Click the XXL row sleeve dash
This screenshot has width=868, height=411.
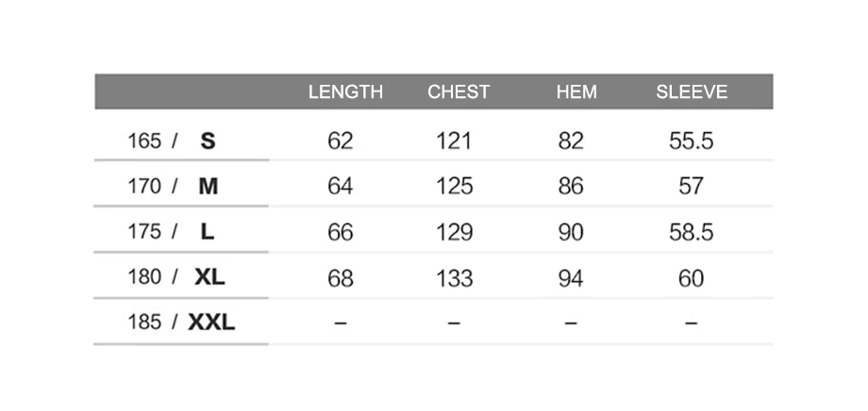coord(691,322)
